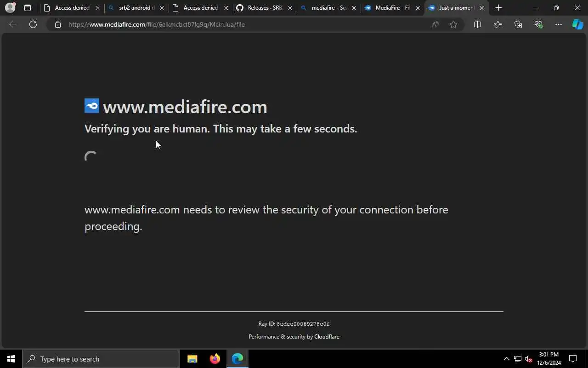Close the MediaFire File tab

(x=418, y=8)
